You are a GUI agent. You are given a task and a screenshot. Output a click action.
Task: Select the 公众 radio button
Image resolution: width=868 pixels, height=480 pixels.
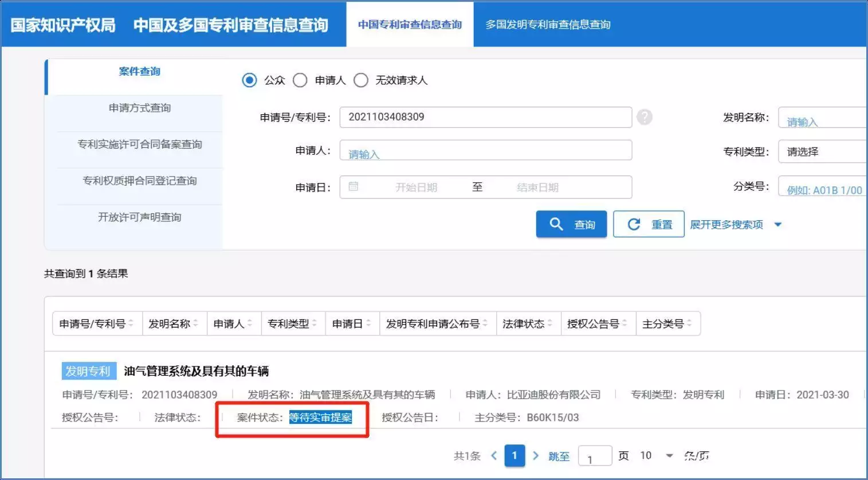pos(249,80)
